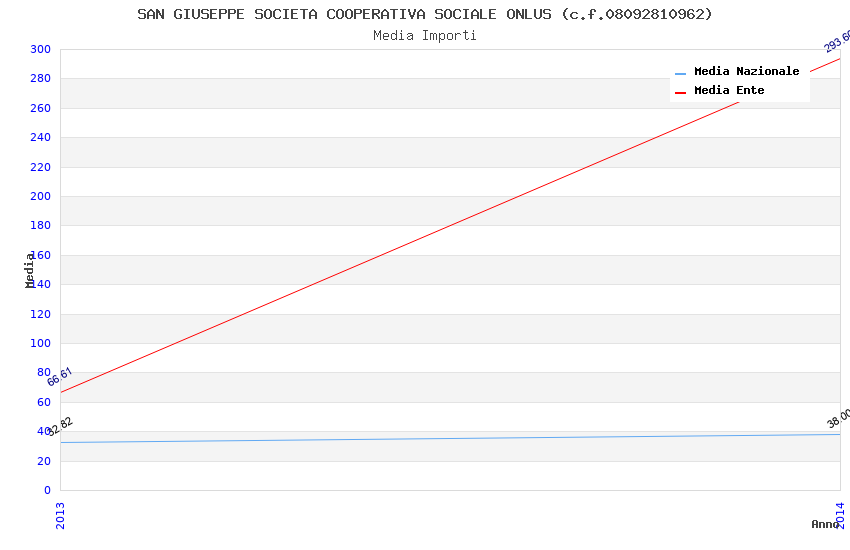This screenshot has height=550, width=850.
Task: Click the Media Ente legend label
Action: [729, 90]
